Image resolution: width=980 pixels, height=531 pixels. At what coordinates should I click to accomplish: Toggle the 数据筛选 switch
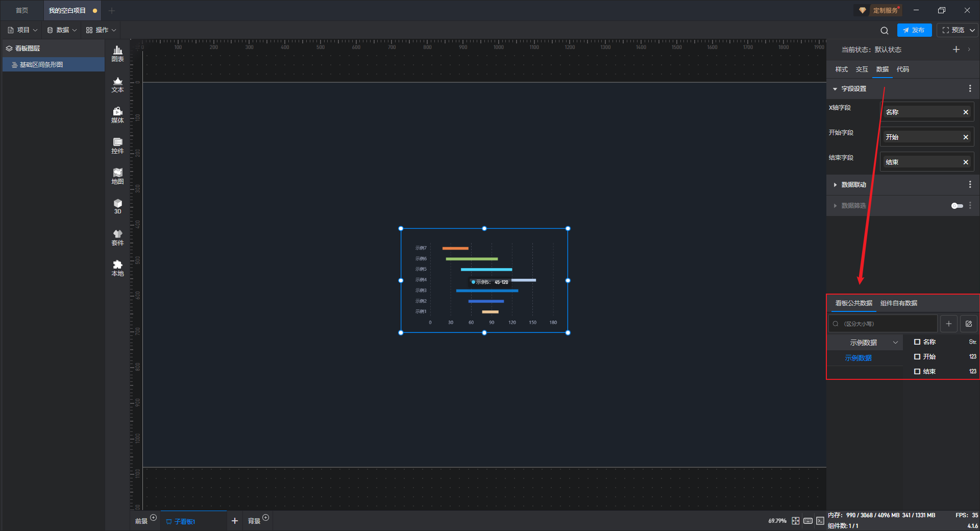(x=957, y=206)
